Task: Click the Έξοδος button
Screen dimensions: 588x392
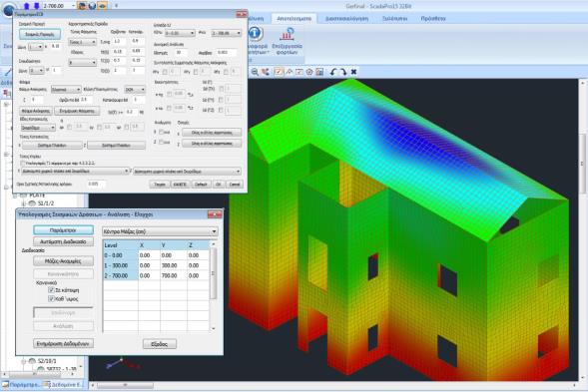Action: [160, 344]
